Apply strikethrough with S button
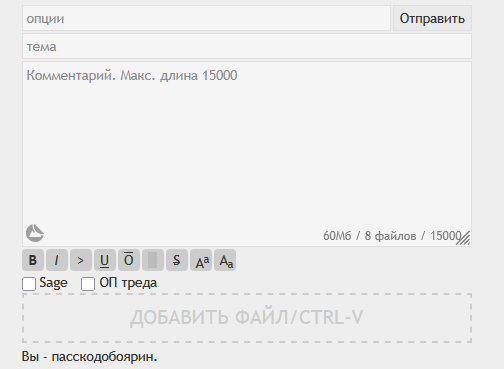Image resolution: width=504 pixels, height=369 pixels. [177, 260]
